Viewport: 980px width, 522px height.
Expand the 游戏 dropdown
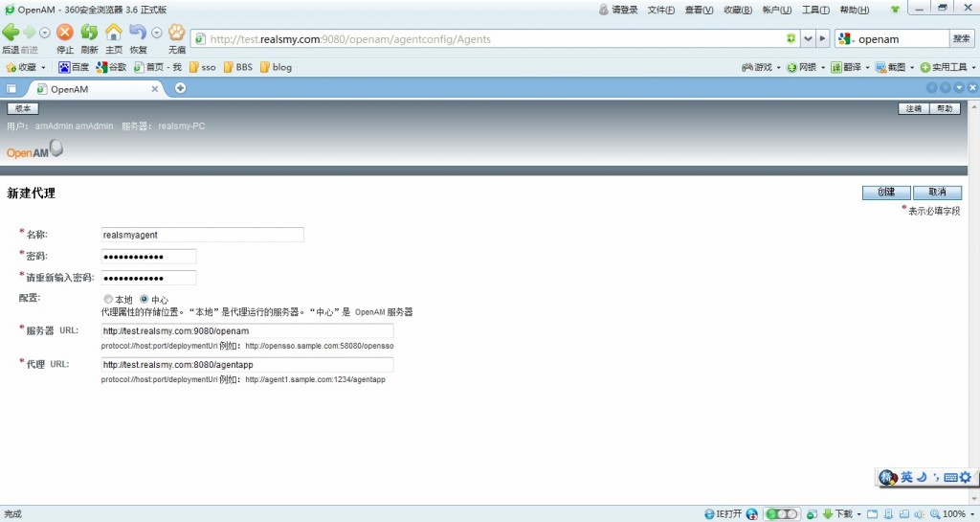[778, 67]
